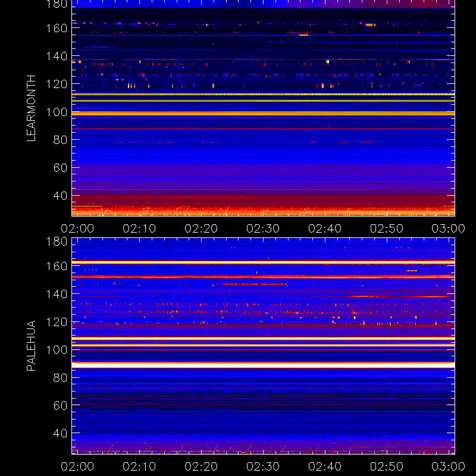Select the 140 tick label on LEARMONTH plot
The width and height of the screenshot is (476, 476).
pos(57,56)
